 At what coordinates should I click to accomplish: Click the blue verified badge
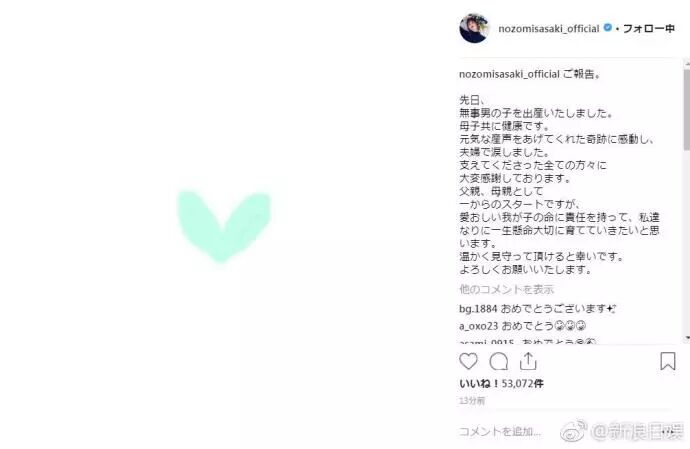608,28
